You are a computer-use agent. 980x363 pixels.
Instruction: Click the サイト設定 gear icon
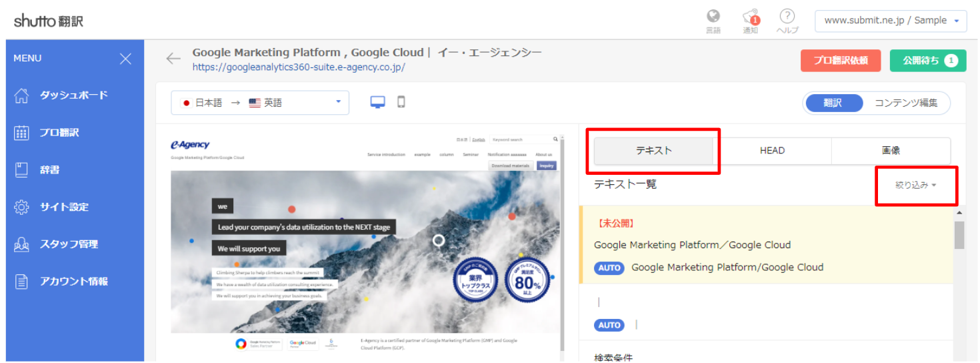[21, 207]
